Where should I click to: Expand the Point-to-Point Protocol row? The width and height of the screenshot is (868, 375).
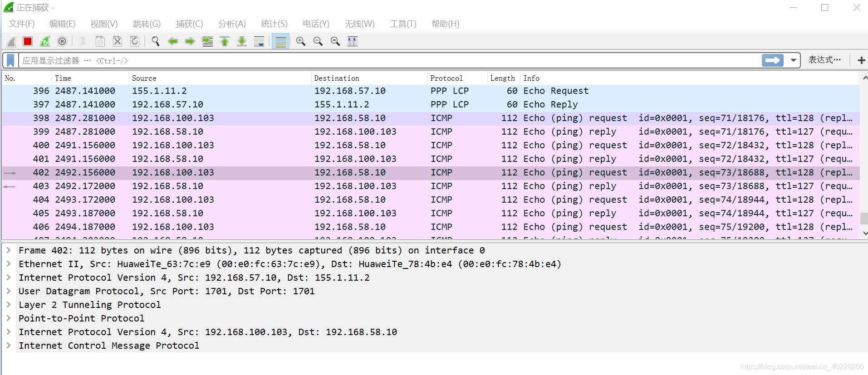tap(8, 318)
